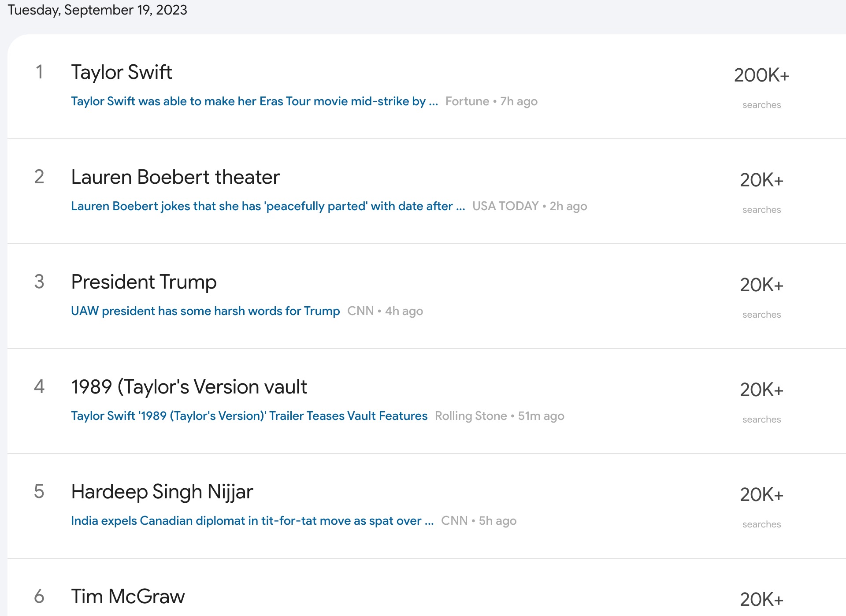846x616 pixels.
Task: Expand the 1989 (Taylor's Version vault) row
Action: pos(189,387)
